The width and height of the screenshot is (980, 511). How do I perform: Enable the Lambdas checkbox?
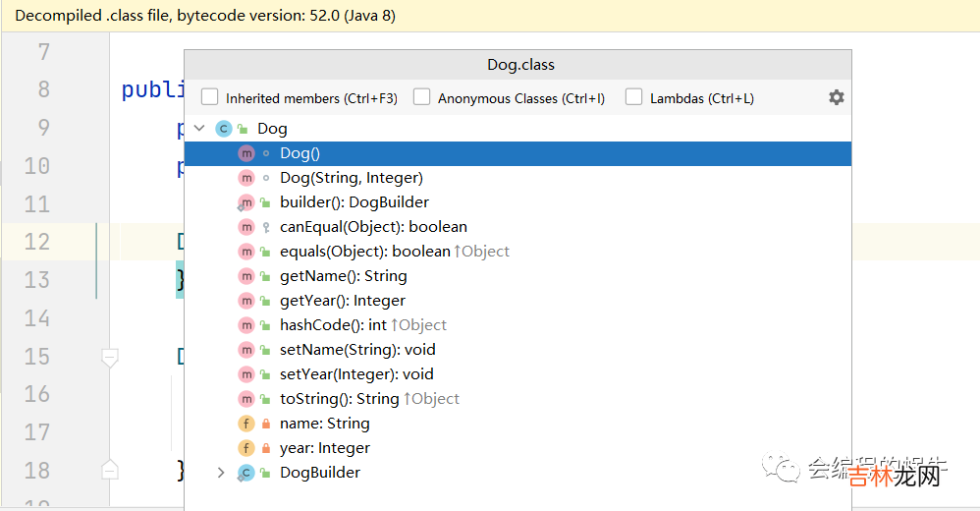coord(633,97)
